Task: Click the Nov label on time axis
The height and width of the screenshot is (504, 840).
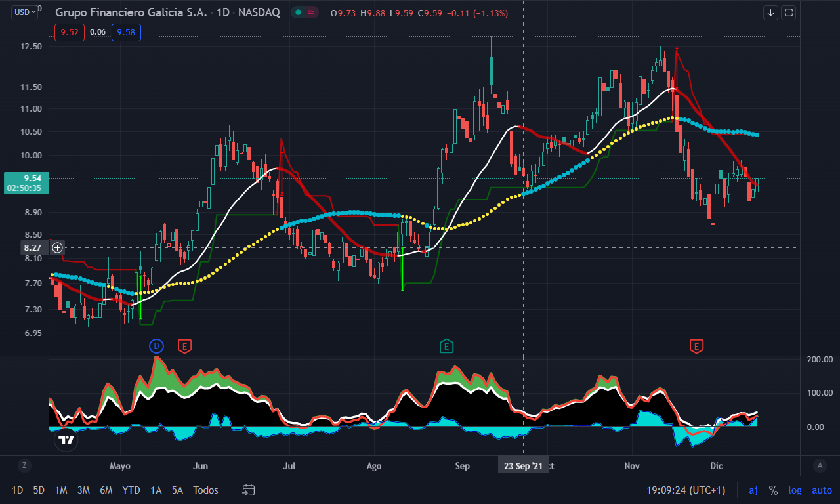Action: tap(632, 466)
